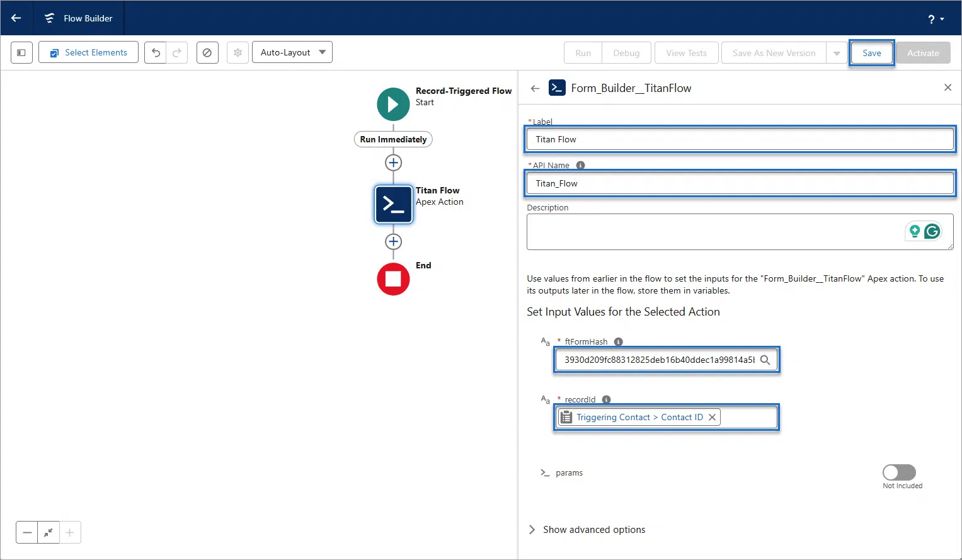Open the Grammarly icon in Description
The height and width of the screenshot is (560, 962).
(932, 231)
